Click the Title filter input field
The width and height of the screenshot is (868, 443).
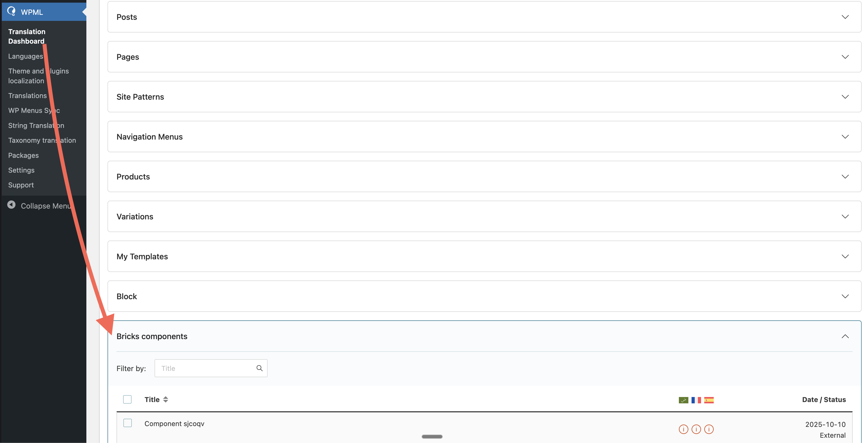pyautogui.click(x=211, y=368)
